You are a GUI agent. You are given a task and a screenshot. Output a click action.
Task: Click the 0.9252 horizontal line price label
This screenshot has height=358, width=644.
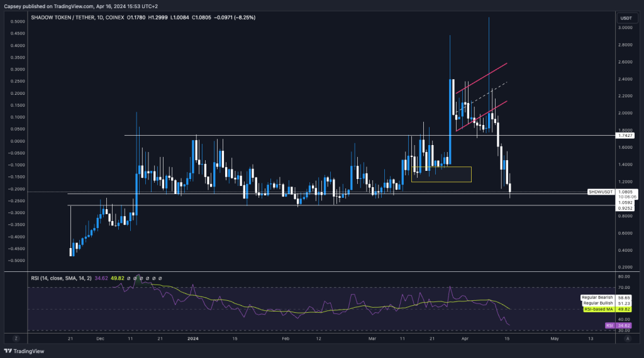pyautogui.click(x=625, y=208)
